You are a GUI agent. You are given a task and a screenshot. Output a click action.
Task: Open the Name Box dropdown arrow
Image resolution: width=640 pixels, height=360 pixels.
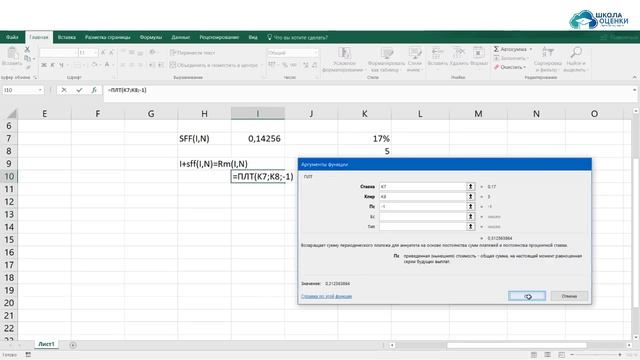(x=40, y=90)
